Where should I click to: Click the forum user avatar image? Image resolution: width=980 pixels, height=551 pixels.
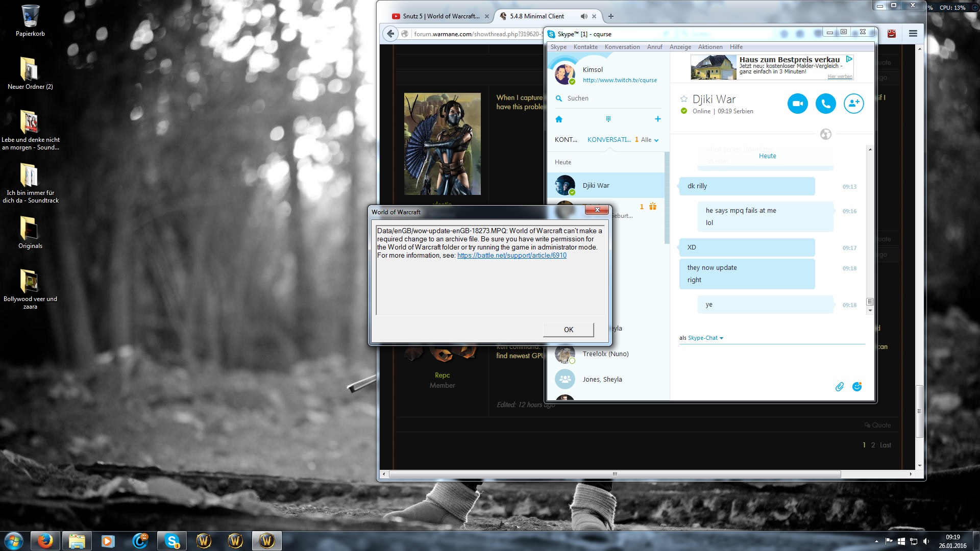[x=442, y=144]
